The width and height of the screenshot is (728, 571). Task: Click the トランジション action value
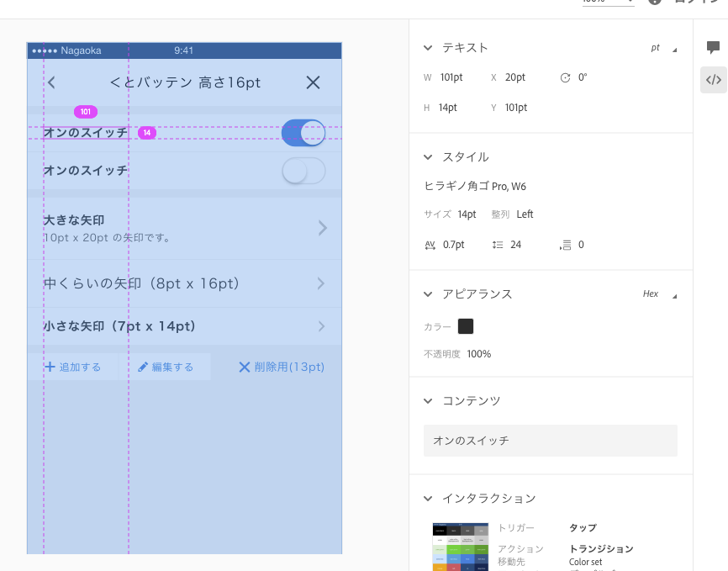click(x=601, y=549)
